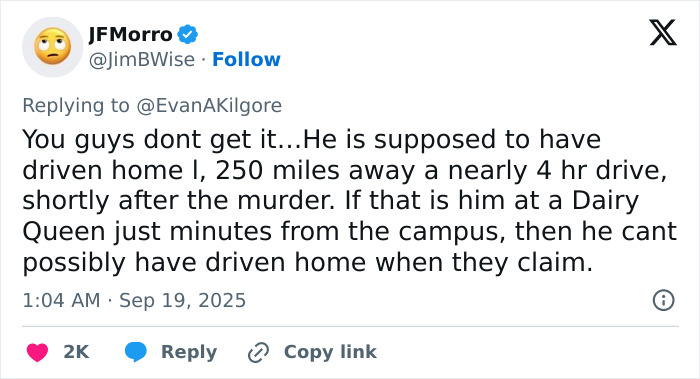Click the chain link copy icon

click(258, 352)
